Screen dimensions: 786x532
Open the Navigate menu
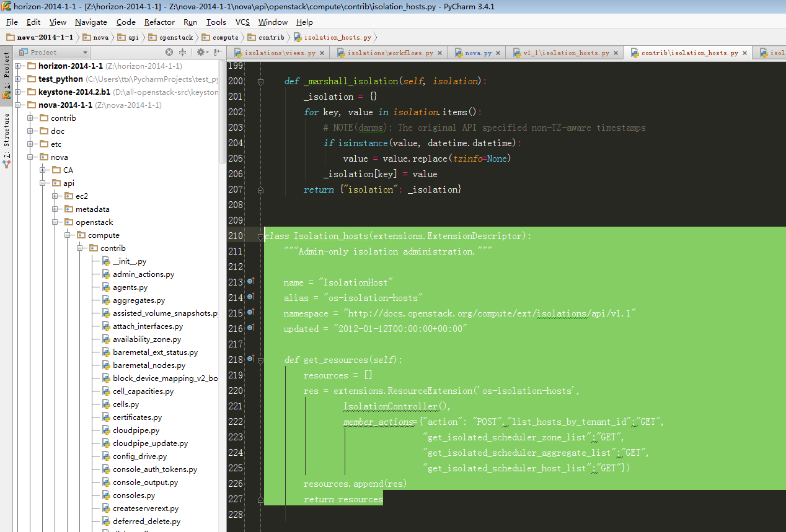tap(91, 22)
